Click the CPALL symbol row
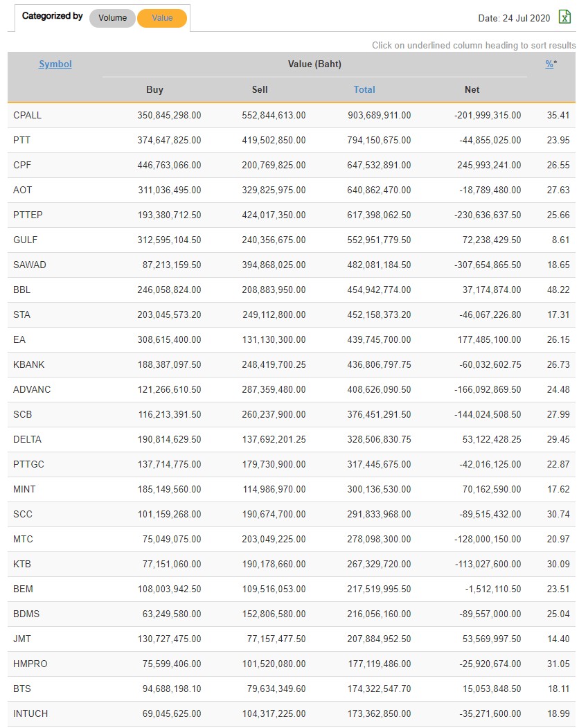The image size is (579, 728). coord(28,115)
